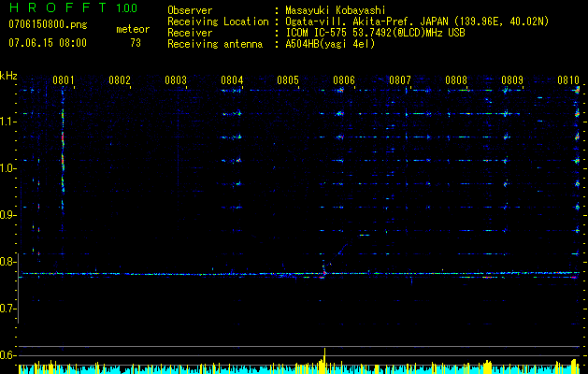The width and height of the screenshot is (588, 374).
Task: Click the 0808 time marker
Action: [x=456, y=80]
